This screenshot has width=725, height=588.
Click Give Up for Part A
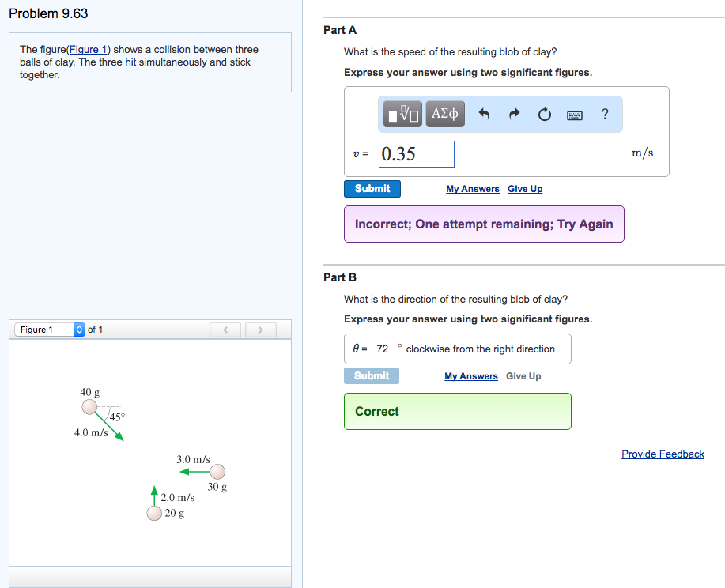[x=524, y=189]
